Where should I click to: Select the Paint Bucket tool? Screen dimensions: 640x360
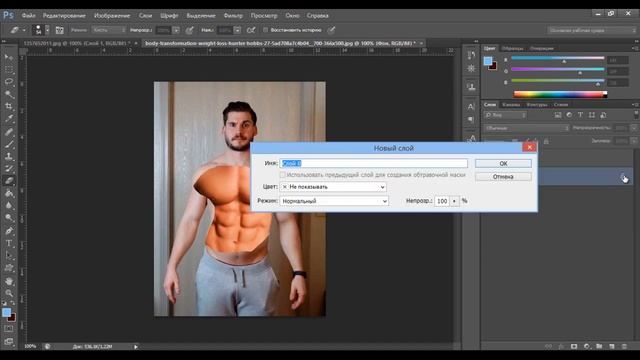pyautogui.click(x=9, y=193)
